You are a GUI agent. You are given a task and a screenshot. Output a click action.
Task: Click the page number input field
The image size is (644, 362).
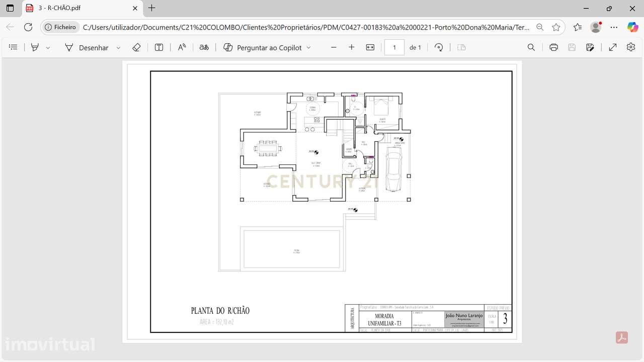(394, 47)
